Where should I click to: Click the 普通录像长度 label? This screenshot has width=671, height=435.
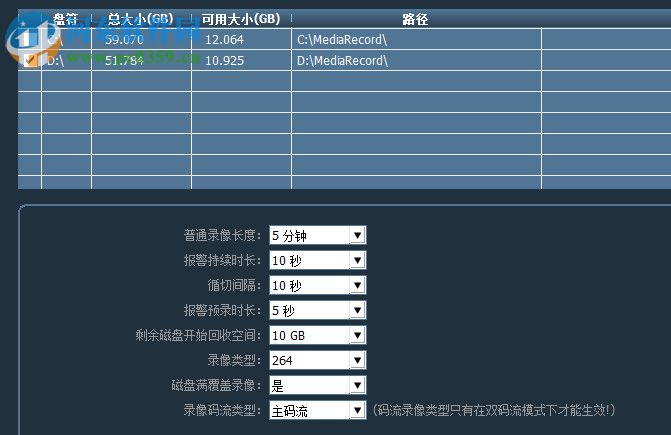[222, 235]
